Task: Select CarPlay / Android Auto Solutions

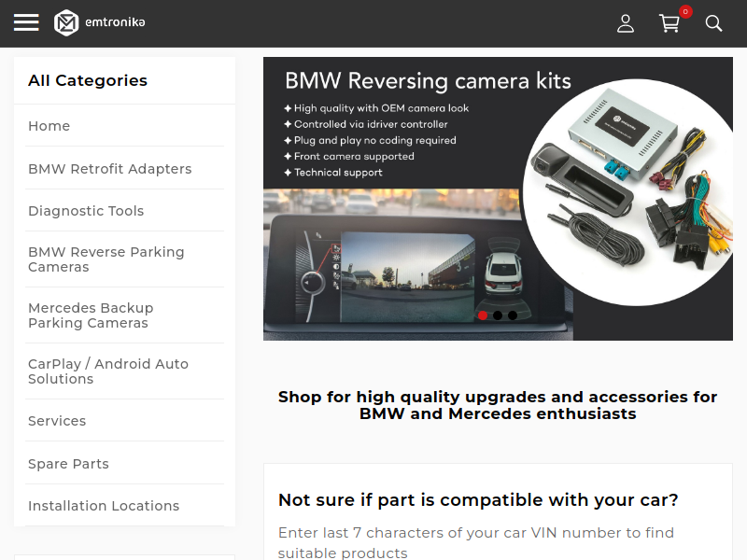Action: point(108,371)
